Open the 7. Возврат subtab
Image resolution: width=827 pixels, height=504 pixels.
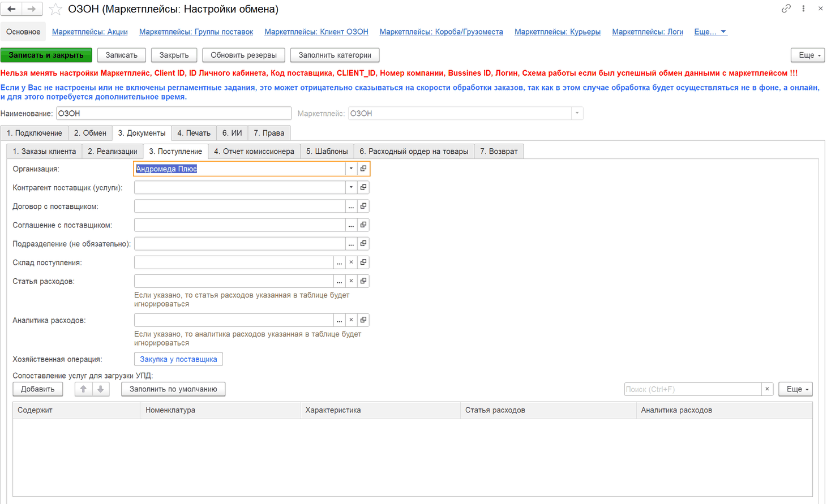(x=499, y=151)
